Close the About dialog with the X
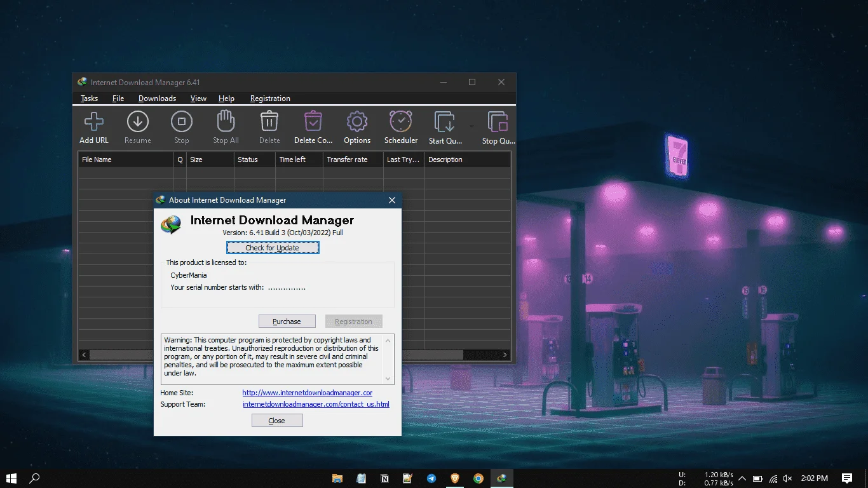Viewport: 868px width, 488px height. click(392, 200)
